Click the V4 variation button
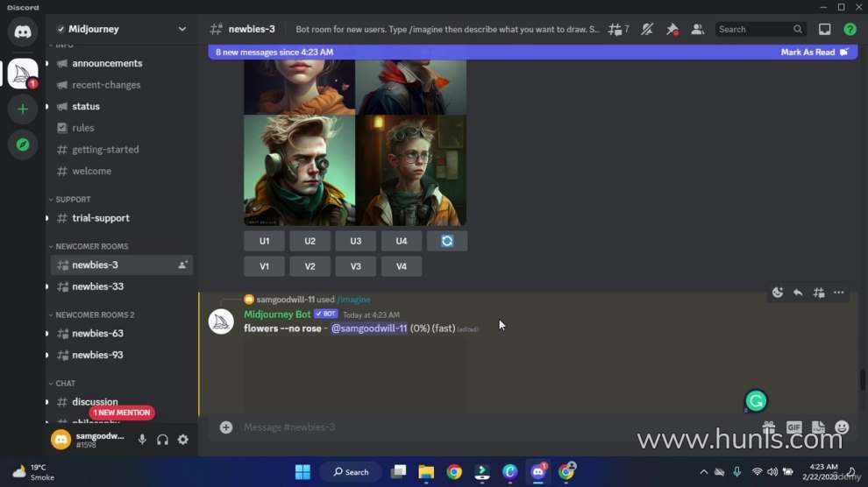868x487 pixels. coord(402,266)
